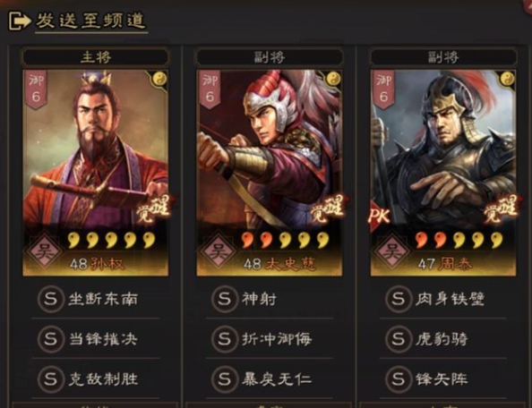532x408 pixels.
Task: Click the star rating row on Zhou Tai card
Action: point(459,240)
